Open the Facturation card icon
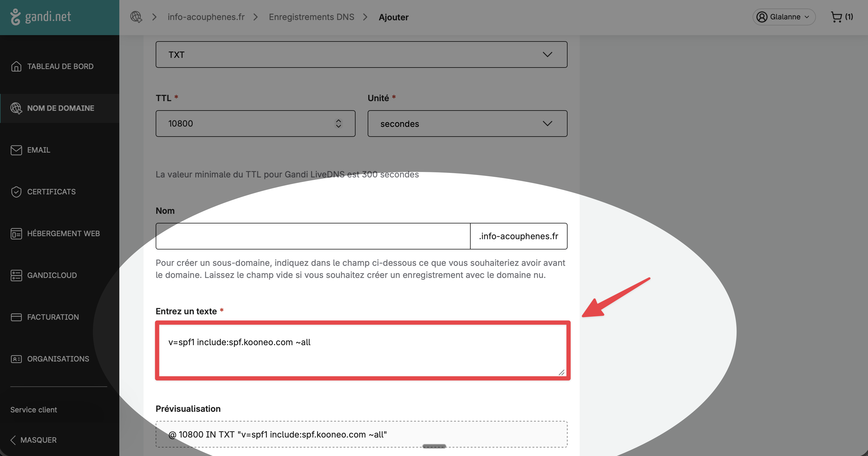868x456 pixels. coord(16,317)
